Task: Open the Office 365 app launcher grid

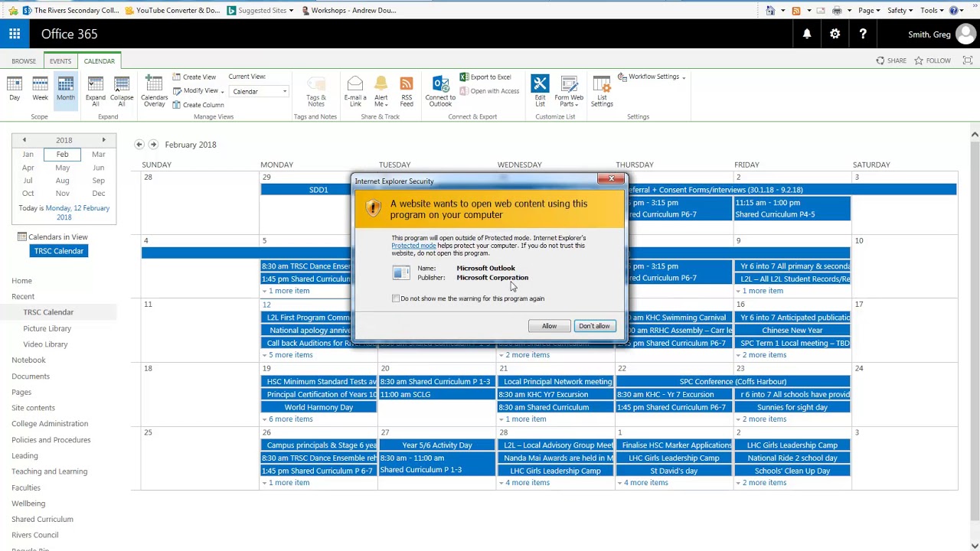Action: pos(15,34)
